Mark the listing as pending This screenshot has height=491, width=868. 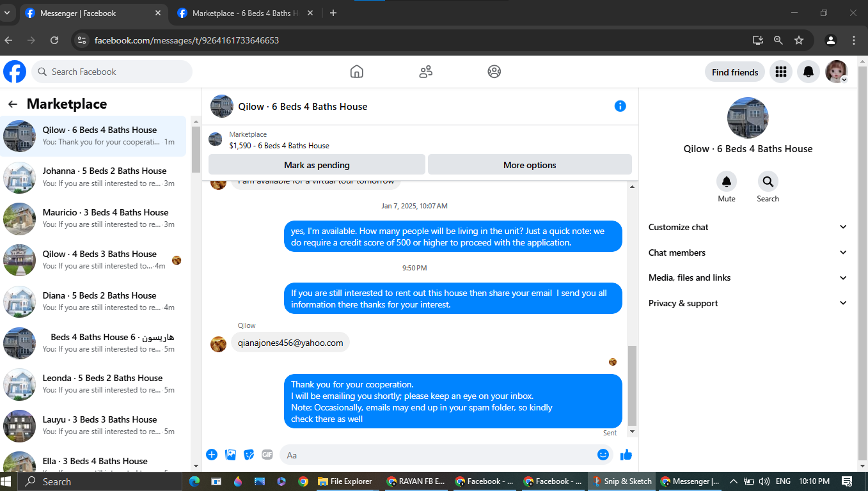(x=317, y=165)
